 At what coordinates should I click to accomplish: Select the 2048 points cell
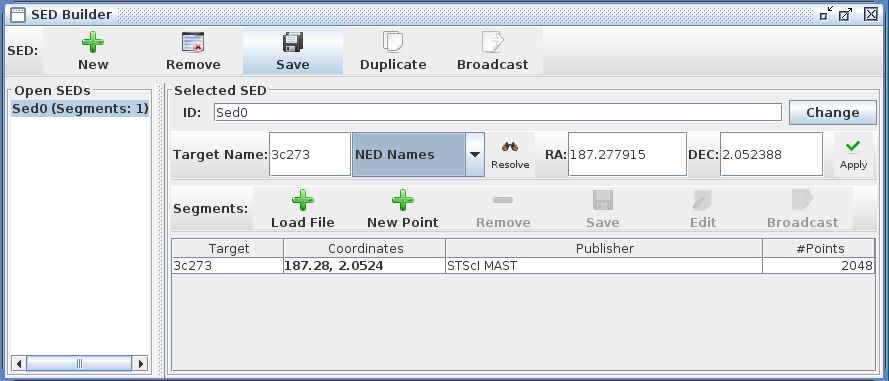[819, 265]
